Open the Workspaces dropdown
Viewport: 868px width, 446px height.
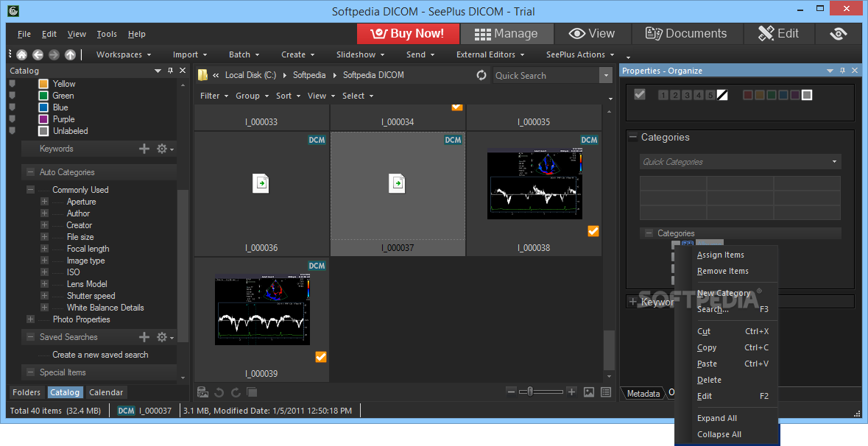(124, 54)
